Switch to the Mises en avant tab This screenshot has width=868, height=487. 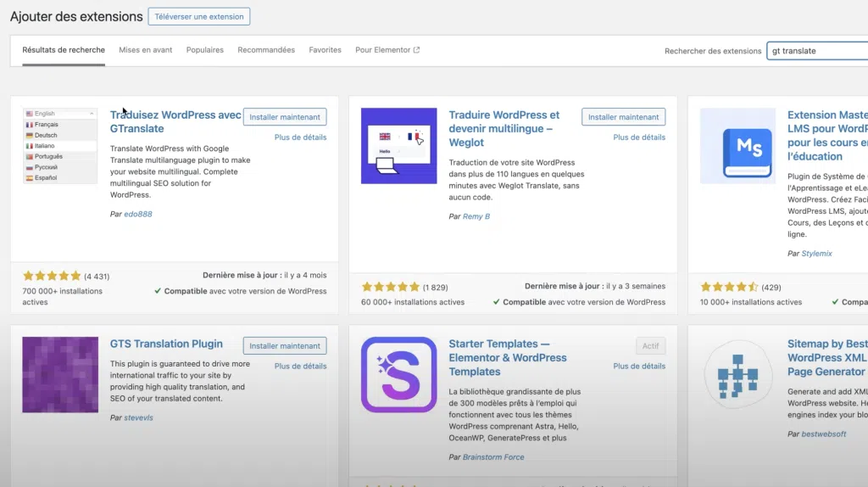coord(146,50)
